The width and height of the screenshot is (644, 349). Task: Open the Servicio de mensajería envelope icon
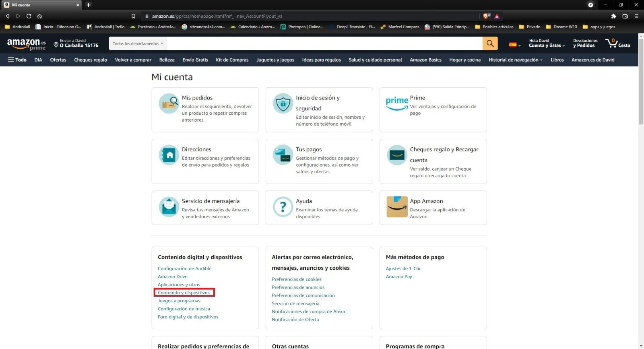(x=169, y=207)
